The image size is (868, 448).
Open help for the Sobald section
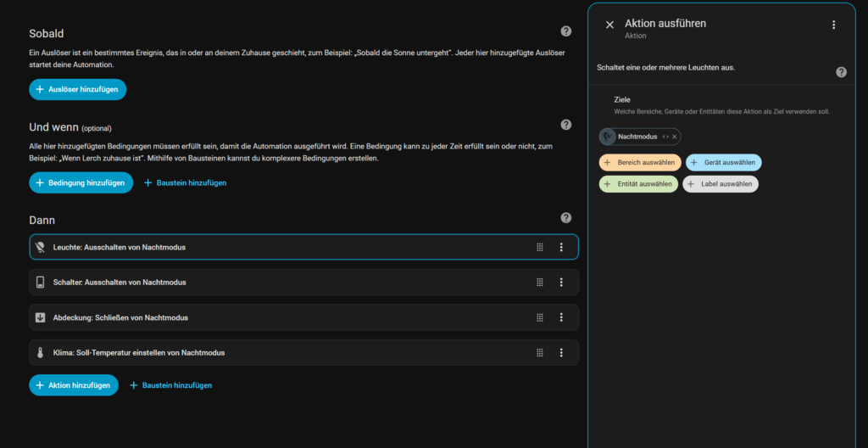(566, 31)
